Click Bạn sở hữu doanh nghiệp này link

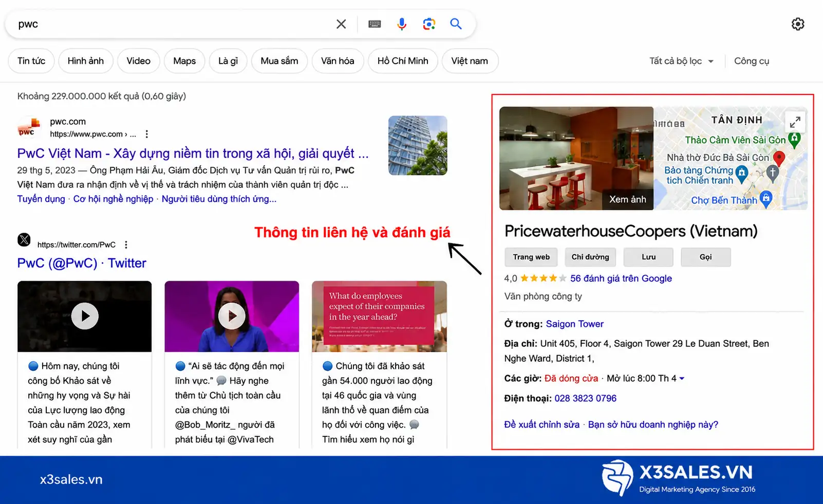tap(653, 425)
